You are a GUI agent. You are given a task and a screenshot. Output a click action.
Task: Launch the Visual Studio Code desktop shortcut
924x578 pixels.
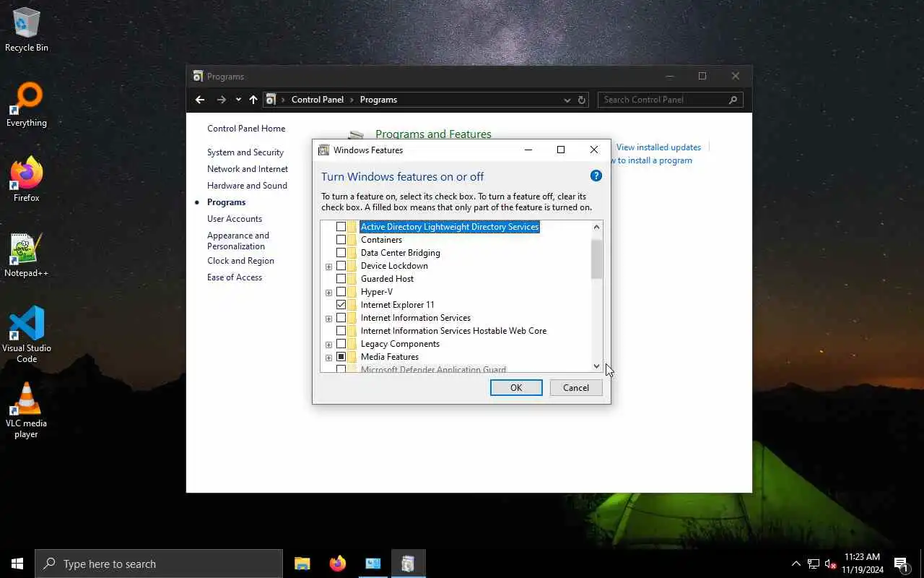coord(27,334)
